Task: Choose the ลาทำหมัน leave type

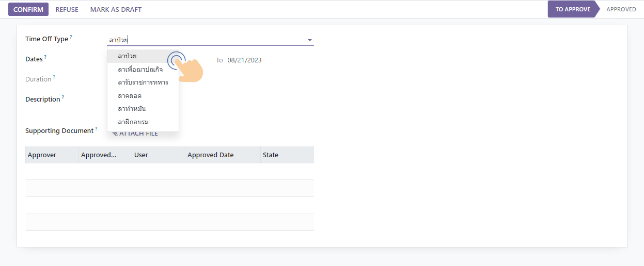Action: 132,109
